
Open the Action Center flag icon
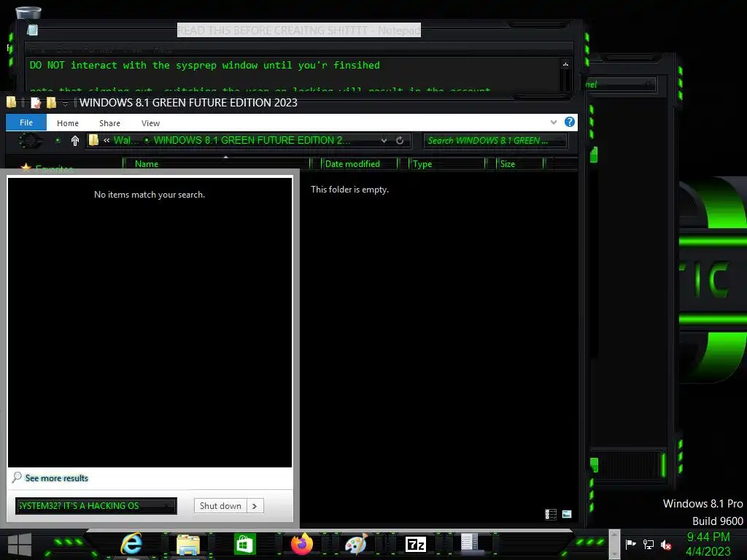tap(631, 544)
